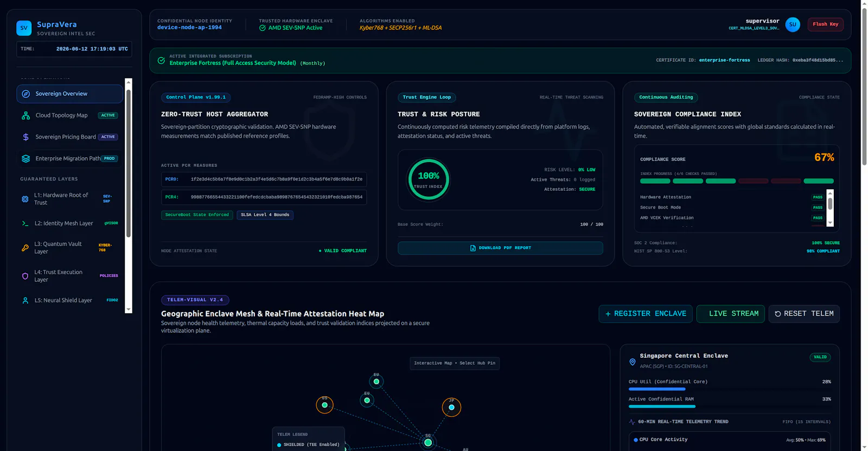Click the Trust Engine Loop badge
This screenshot has width=868, height=451.
(426, 98)
